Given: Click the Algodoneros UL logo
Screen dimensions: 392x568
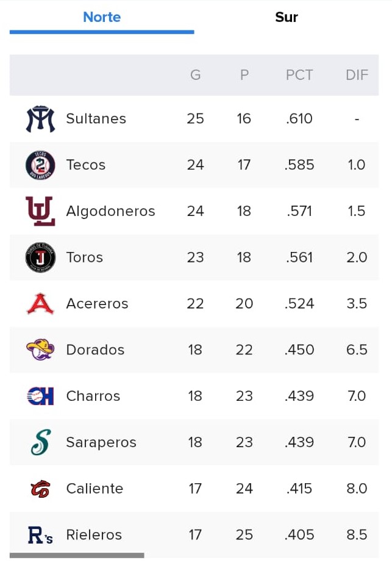Looking at the screenshot, I should [40, 211].
